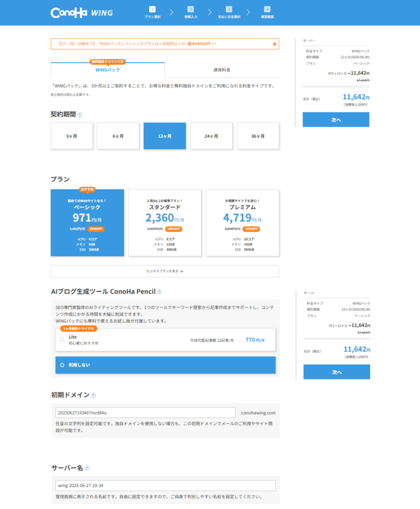Select the 利用しない radio option
This screenshot has width=420, height=509.
point(62,365)
